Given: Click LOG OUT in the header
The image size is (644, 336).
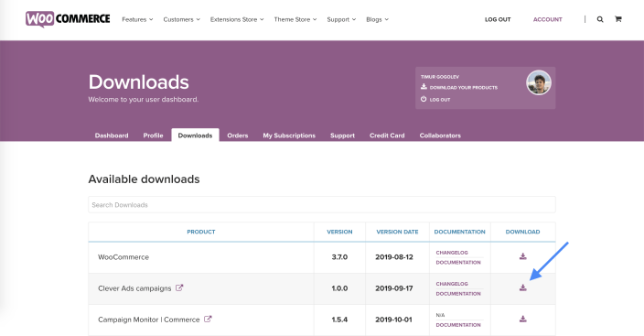Looking at the screenshot, I should [498, 19].
